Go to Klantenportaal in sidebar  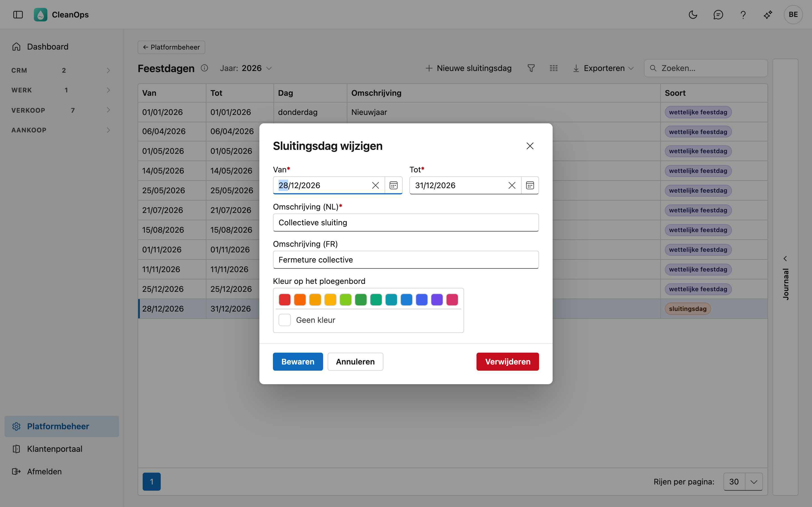55,449
